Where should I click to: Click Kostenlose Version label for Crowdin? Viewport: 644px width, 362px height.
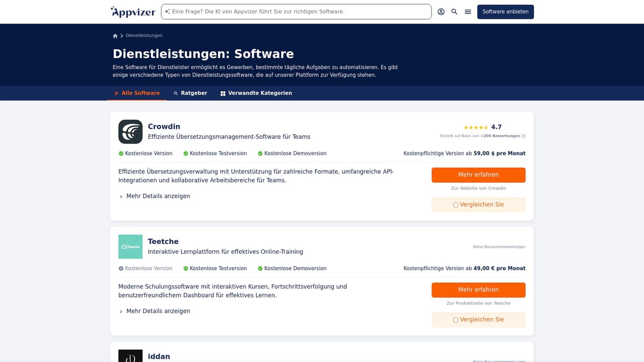click(x=149, y=153)
